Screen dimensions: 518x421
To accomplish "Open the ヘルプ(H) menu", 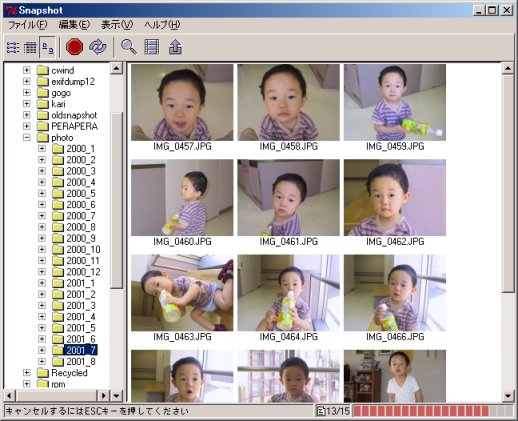I will 162,25.
